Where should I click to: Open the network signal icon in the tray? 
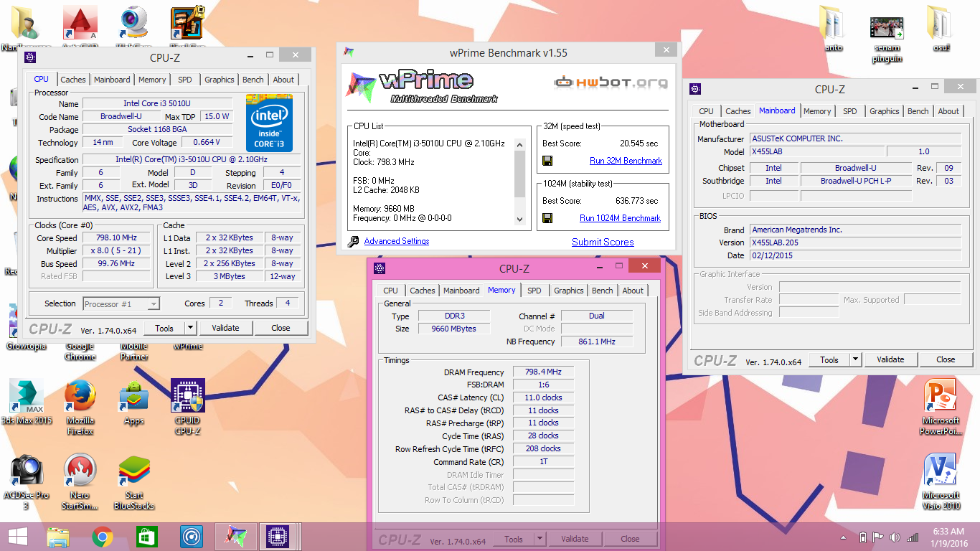913,537
